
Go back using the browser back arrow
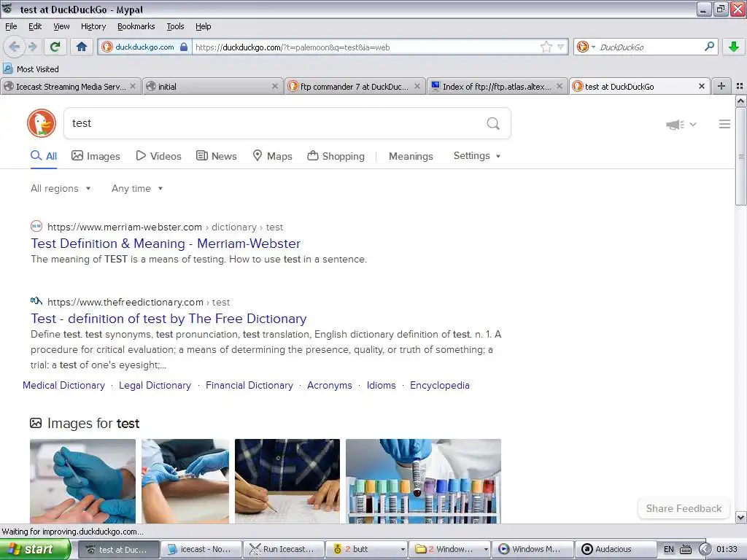(x=14, y=47)
